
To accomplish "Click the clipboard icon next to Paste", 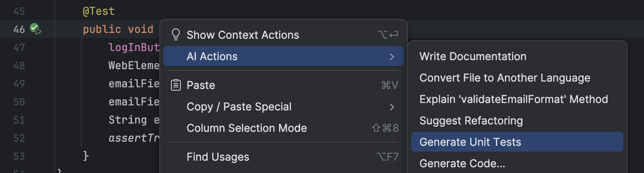I will point(176,85).
